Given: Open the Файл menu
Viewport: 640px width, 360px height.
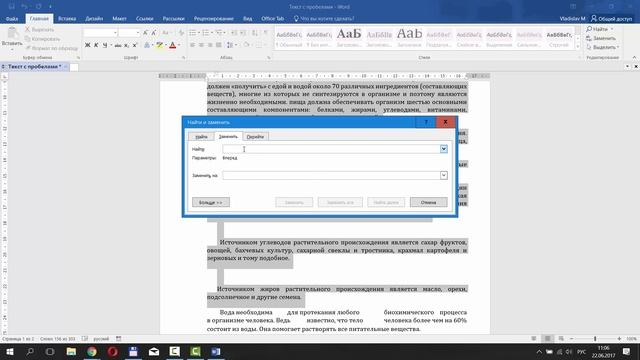Looking at the screenshot, I should click(12, 19).
